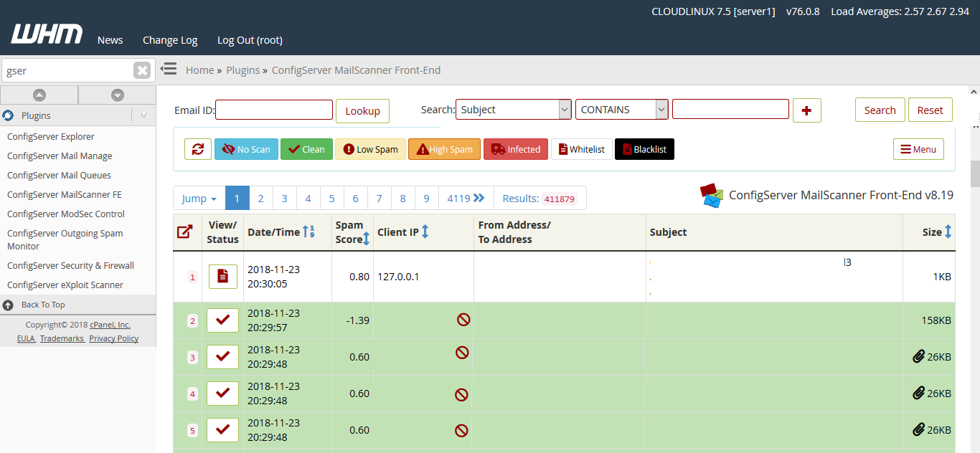This screenshot has width=980, height=453.
Task: Sort by Date/Time column arrows
Action: [308, 232]
